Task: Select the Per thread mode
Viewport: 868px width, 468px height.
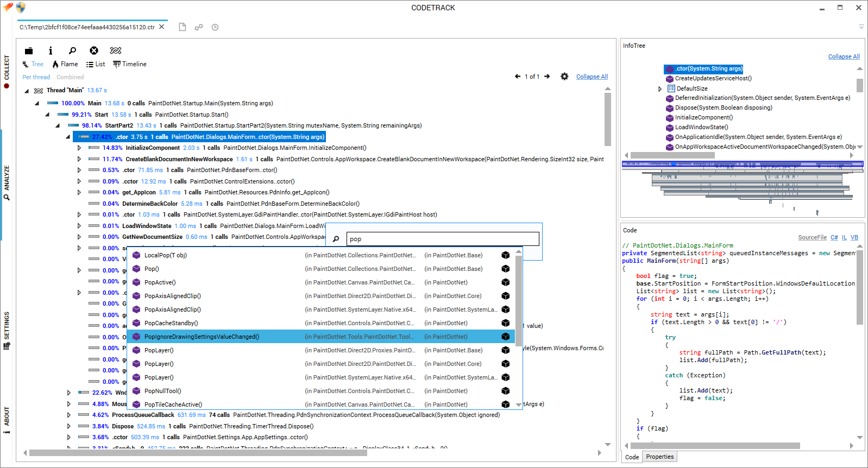Action: 36,77
